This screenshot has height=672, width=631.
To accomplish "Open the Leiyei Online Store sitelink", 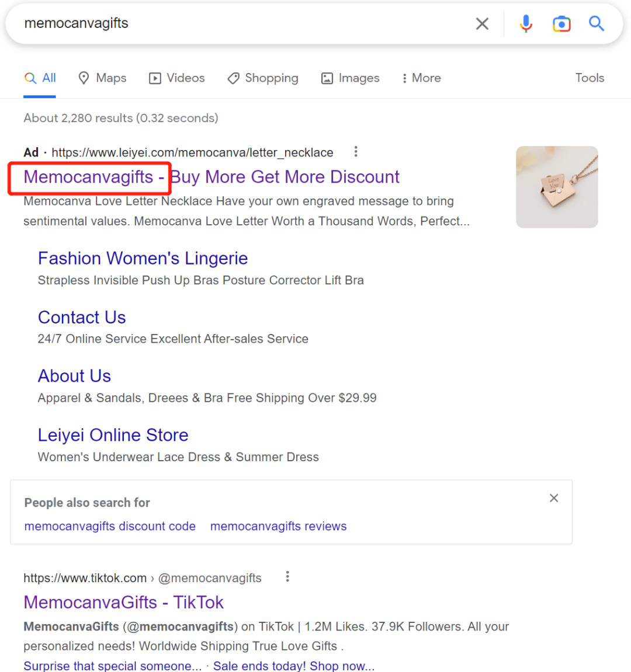I will 113,435.
